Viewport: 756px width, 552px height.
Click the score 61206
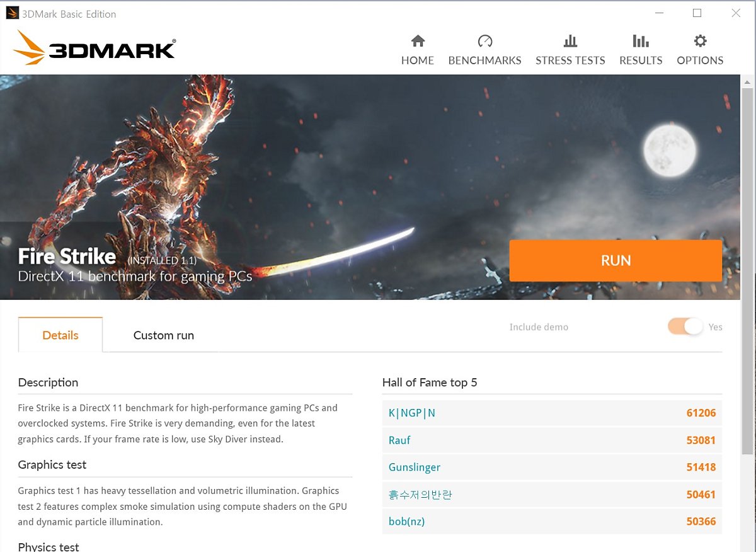click(701, 413)
